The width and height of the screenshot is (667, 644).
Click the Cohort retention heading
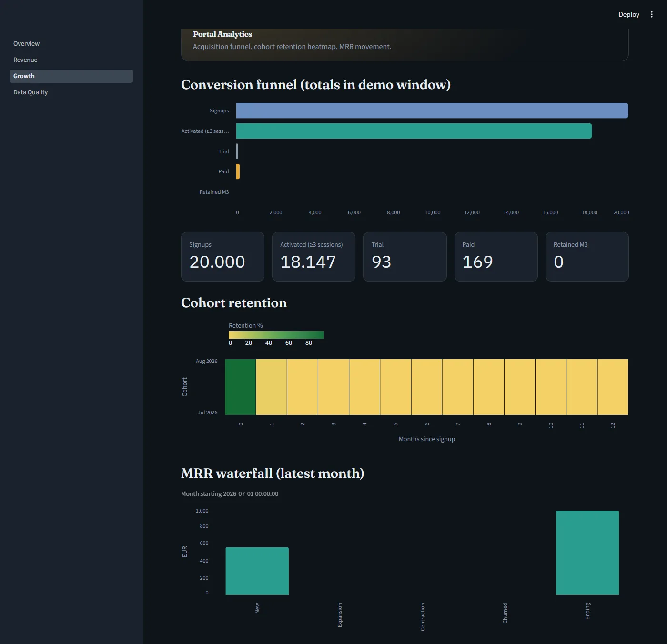pos(234,303)
